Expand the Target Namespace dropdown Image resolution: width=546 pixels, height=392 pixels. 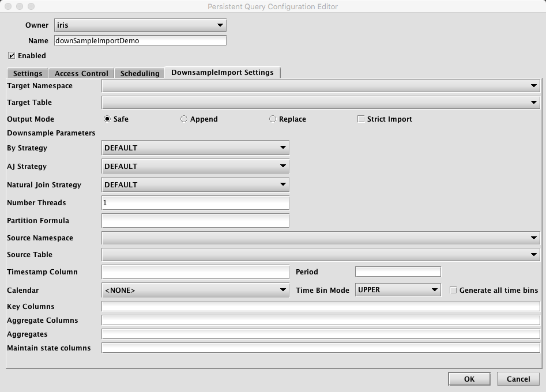click(x=320, y=86)
